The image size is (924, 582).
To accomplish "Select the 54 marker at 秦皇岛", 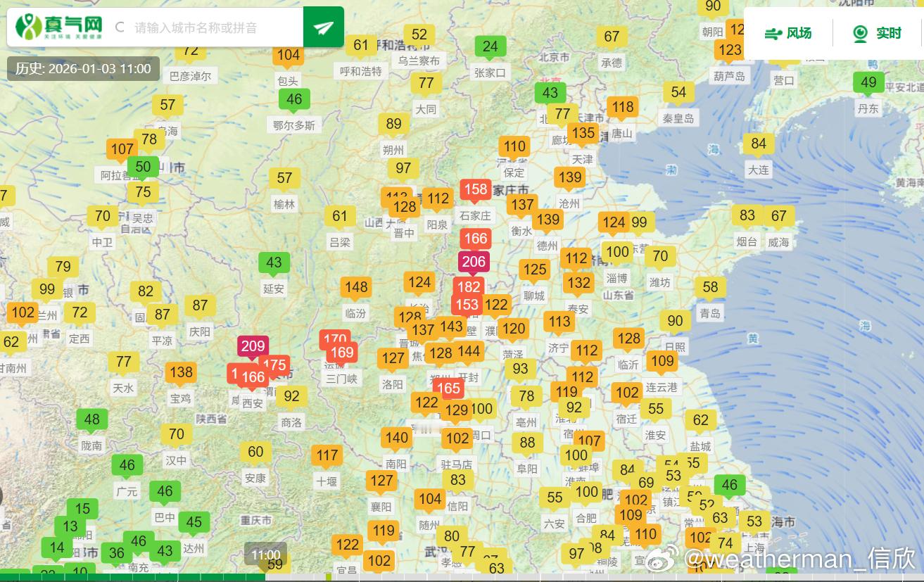I will (678, 94).
